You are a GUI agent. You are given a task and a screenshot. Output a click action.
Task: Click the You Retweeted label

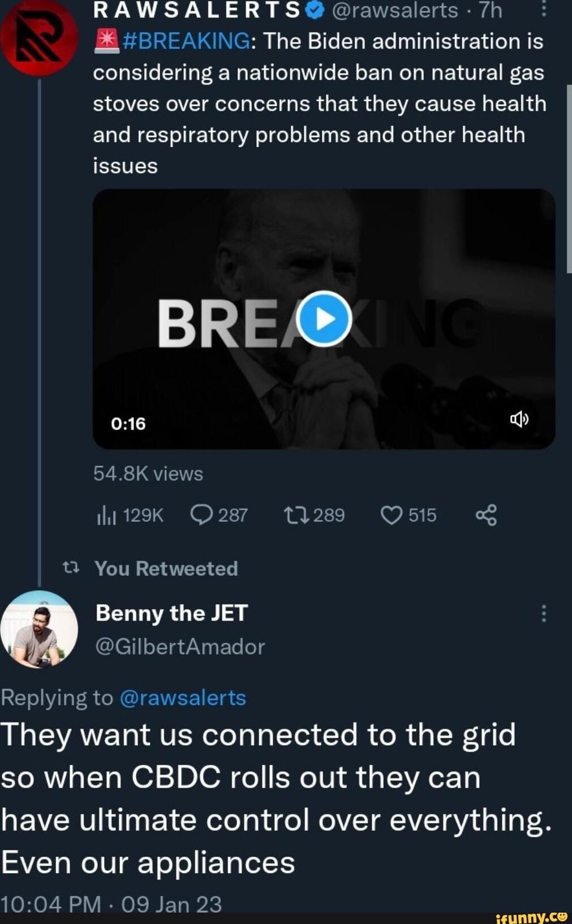click(x=166, y=568)
